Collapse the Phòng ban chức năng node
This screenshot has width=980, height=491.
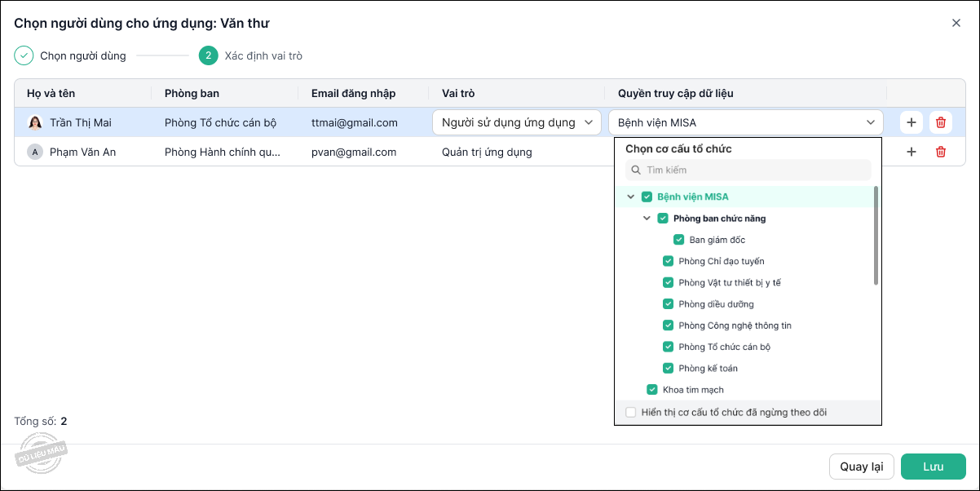pyautogui.click(x=647, y=219)
